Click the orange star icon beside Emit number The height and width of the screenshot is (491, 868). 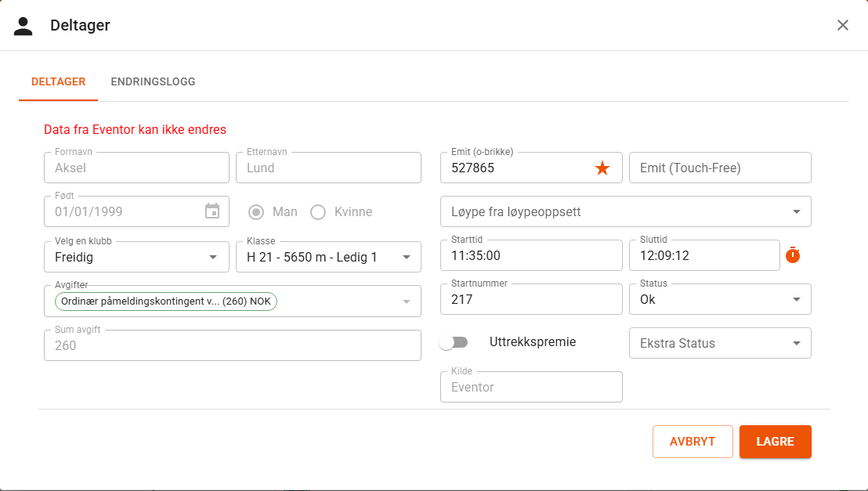click(602, 168)
